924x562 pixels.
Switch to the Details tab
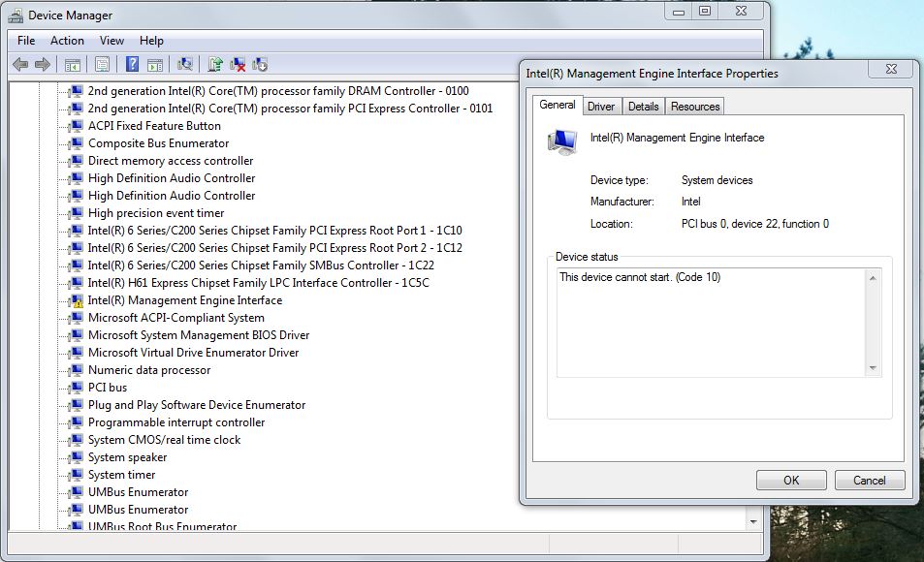(643, 107)
